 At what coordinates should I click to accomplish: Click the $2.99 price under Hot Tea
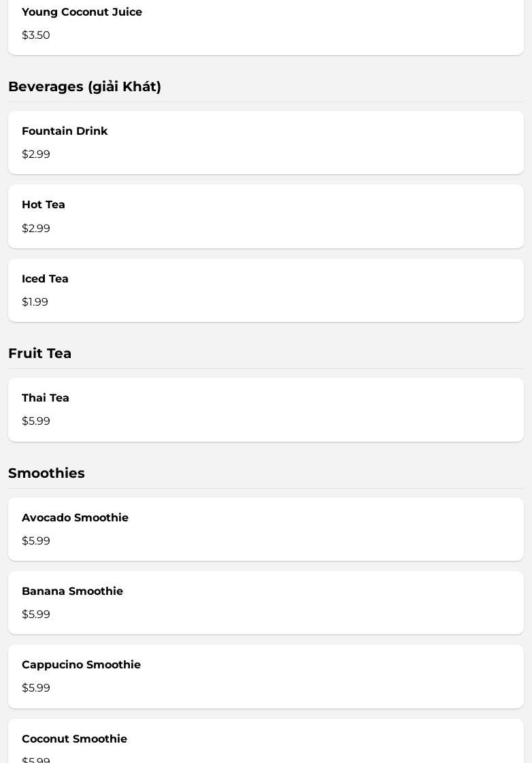[x=36, y=228]
